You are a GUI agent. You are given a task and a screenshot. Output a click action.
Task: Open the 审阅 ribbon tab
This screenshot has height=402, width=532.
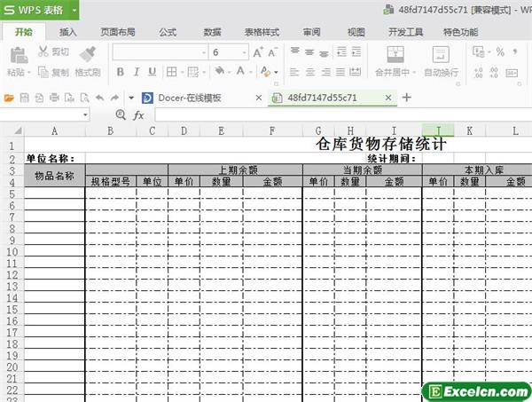click(311, 32)
